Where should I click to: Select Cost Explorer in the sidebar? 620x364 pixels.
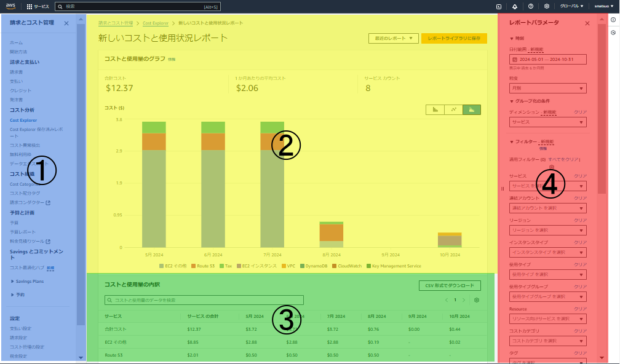click(x=23, y=120)
